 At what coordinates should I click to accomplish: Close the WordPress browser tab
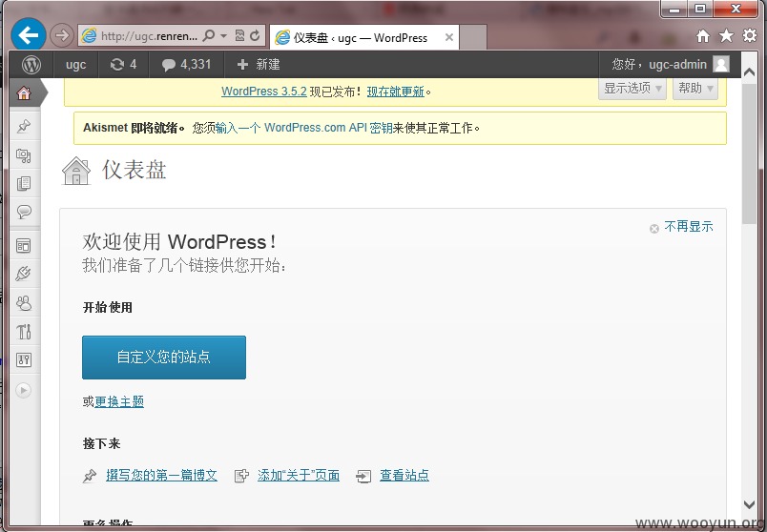[448, 37]
